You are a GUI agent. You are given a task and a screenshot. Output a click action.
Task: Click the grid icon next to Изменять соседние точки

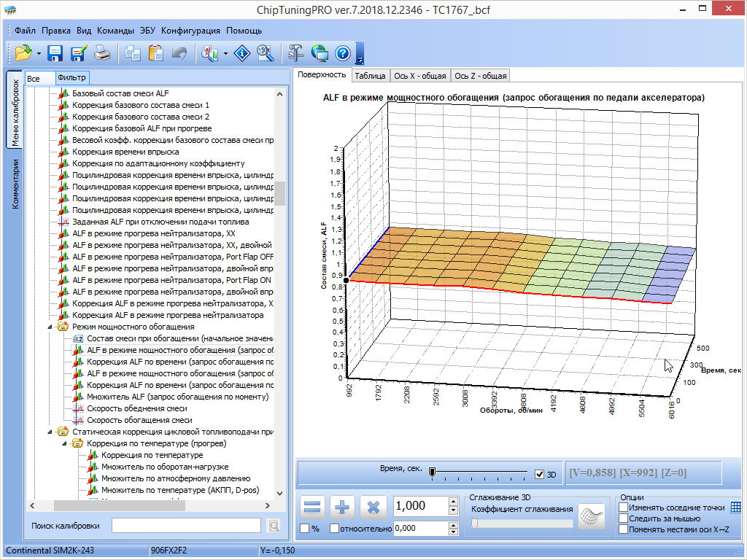click(x=735, y=507)
